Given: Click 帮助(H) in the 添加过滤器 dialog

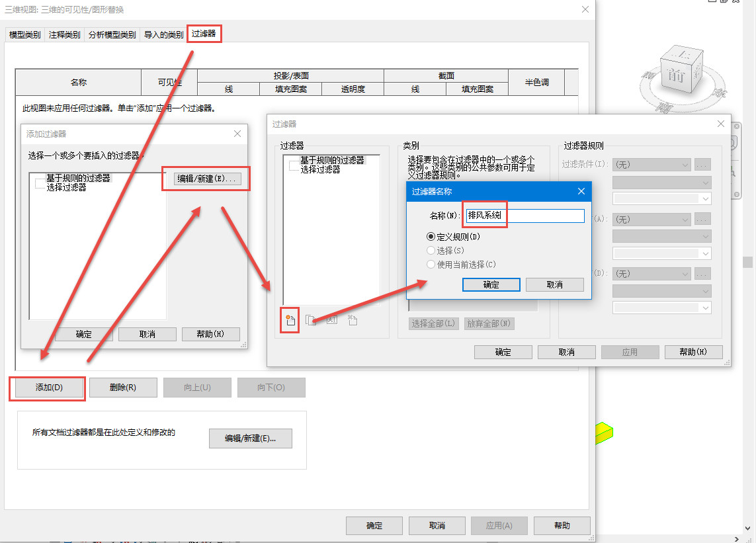Looking at the screenshot, I should point(210,334).
